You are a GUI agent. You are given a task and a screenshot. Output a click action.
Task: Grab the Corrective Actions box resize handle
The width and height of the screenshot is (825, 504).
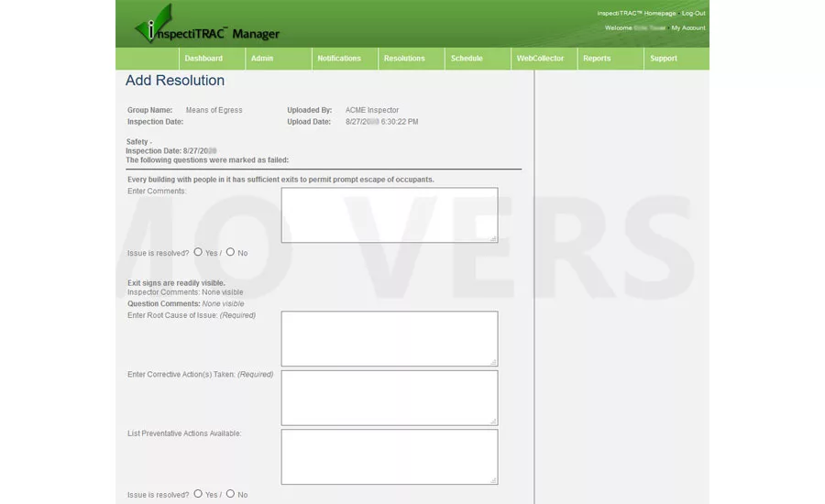[x=493, y=421]
